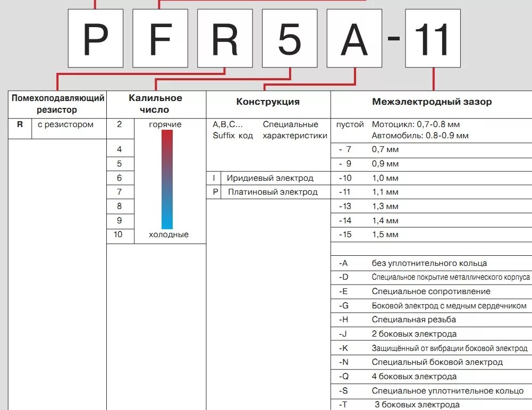Select header 'Калильное число'
Image resolution: width=532 pixels, height=410 pixels.
[x=155, y=104]
